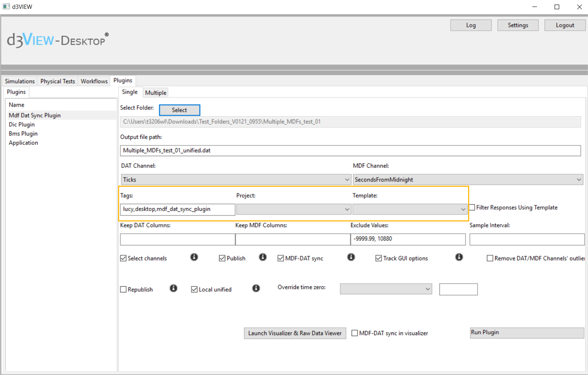Viewport: 588px width, 375px height.
Task: Click the Sample Interval field
Action: (x=527, y=239)
